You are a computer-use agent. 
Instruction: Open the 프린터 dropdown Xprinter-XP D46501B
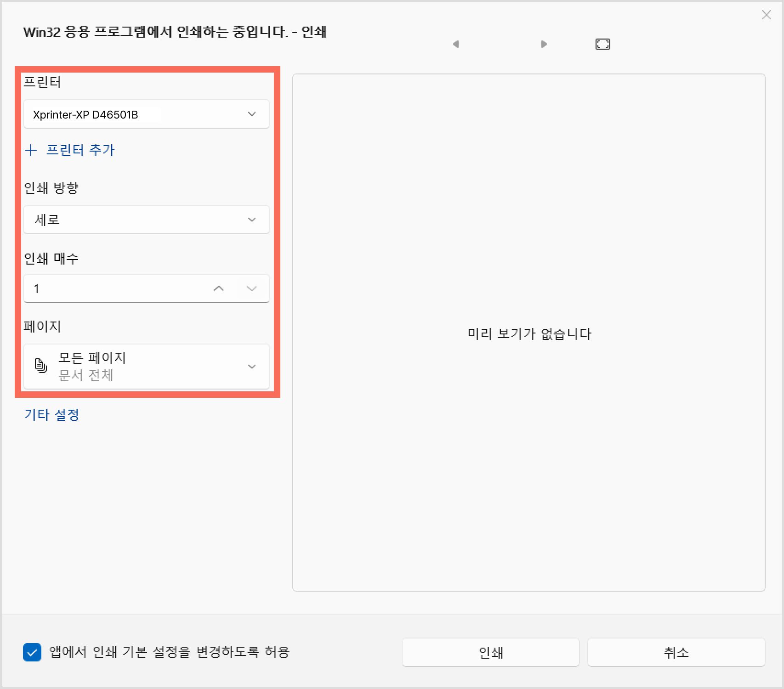tap(147, 114)
